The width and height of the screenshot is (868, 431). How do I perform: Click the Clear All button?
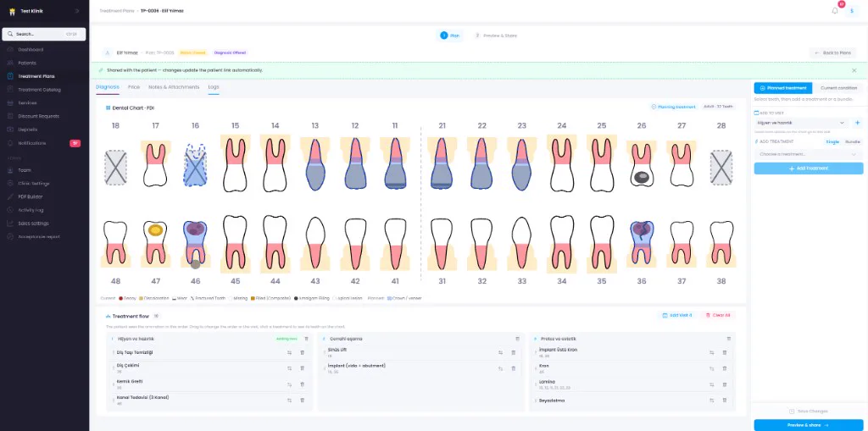[717, 315]
